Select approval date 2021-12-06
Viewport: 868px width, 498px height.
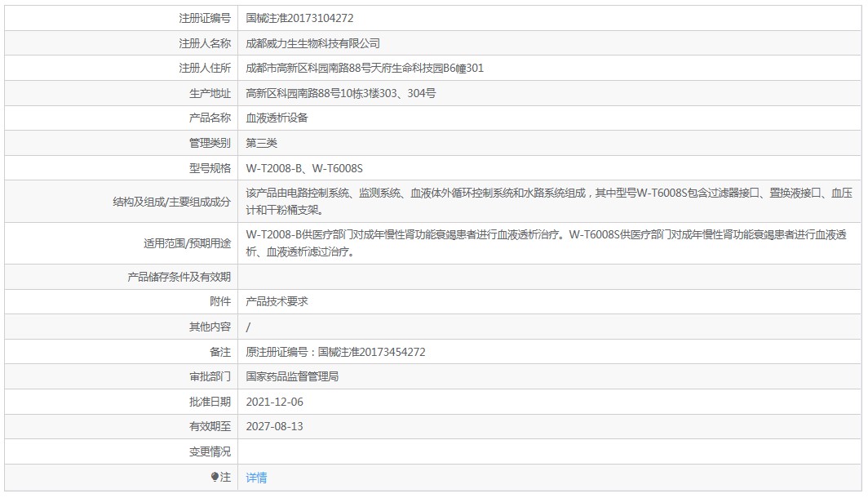[x=275, y=402]
